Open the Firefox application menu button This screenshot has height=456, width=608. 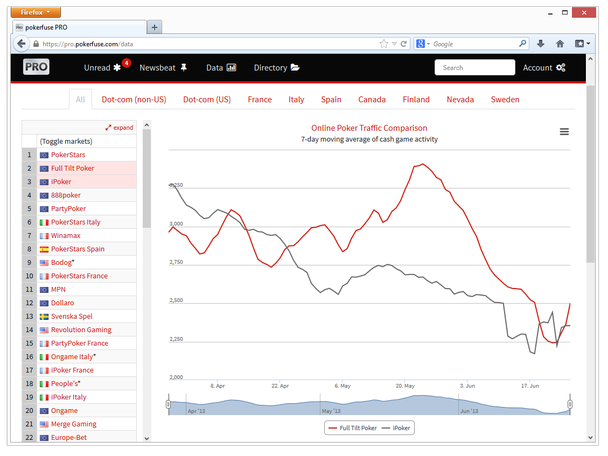pyautogui.click(x=36, y=12)
